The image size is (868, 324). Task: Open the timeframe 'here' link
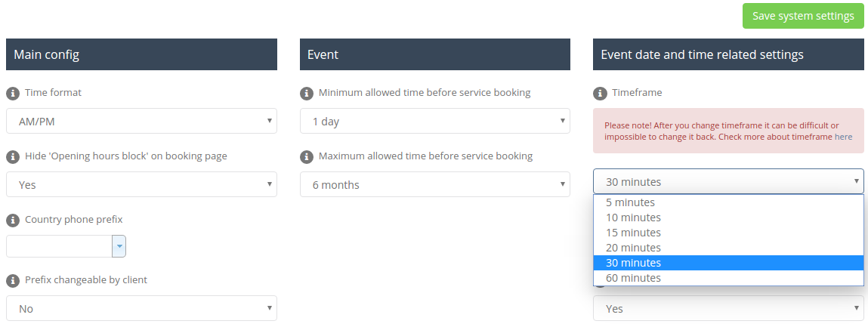point(843,137)
